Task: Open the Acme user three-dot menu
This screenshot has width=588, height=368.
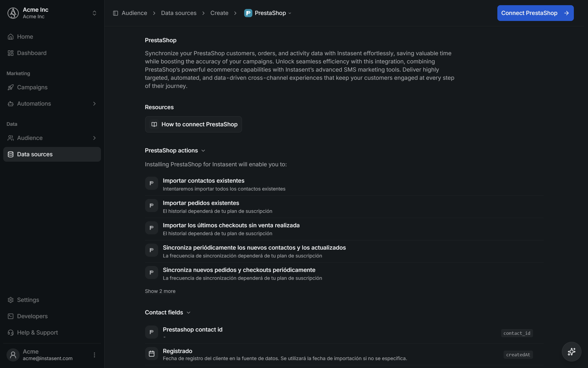Action: click(94, 355)
